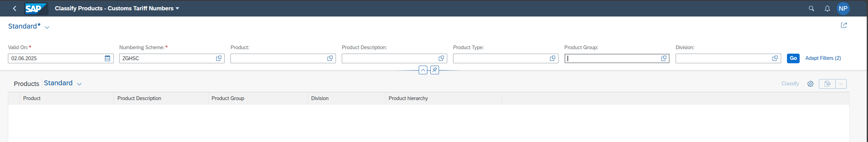This screenshot has height=142, width=868.
Task: Expand the Standard* page variant dropdown
Action: pos(47,27)
